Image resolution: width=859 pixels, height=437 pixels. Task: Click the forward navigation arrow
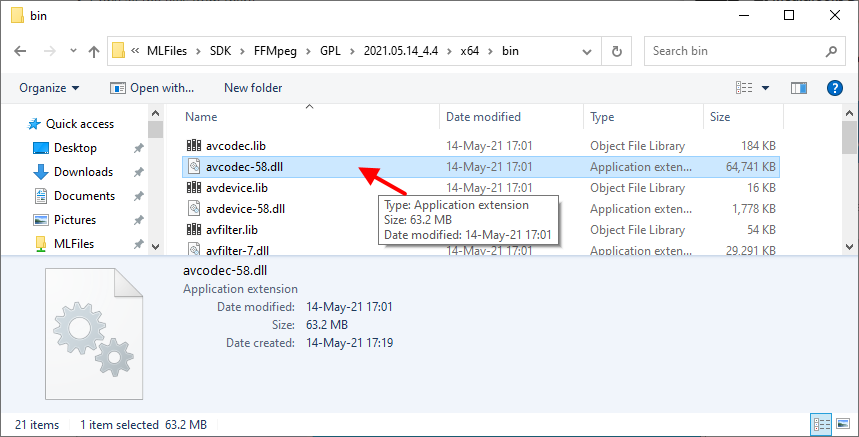pyautogui.click(x=50, y=51)
